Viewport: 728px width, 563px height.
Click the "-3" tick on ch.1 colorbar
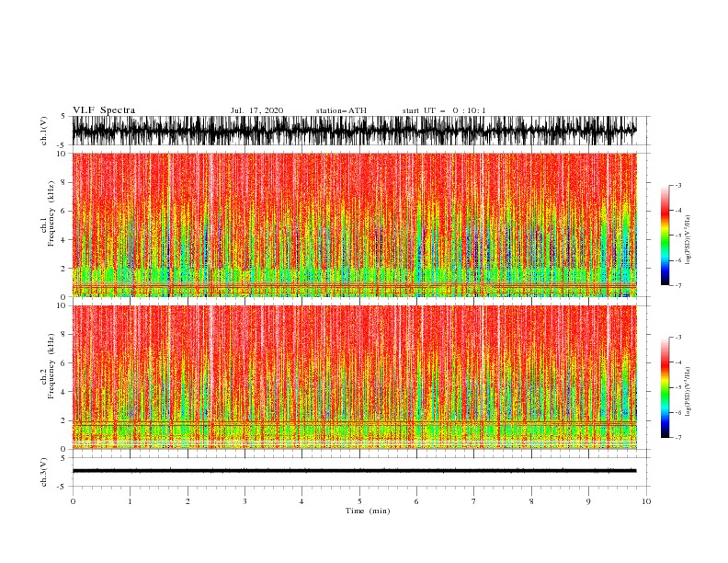tap(678, 185)
